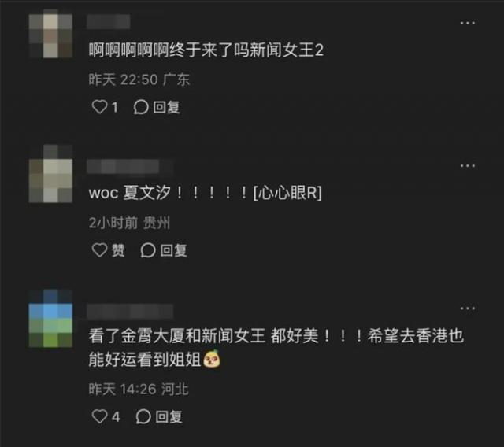Select the comment text 啊啊啊啊啊终于来了吗新闻女王2
This screenshot has width=504, height=447.
206,50
